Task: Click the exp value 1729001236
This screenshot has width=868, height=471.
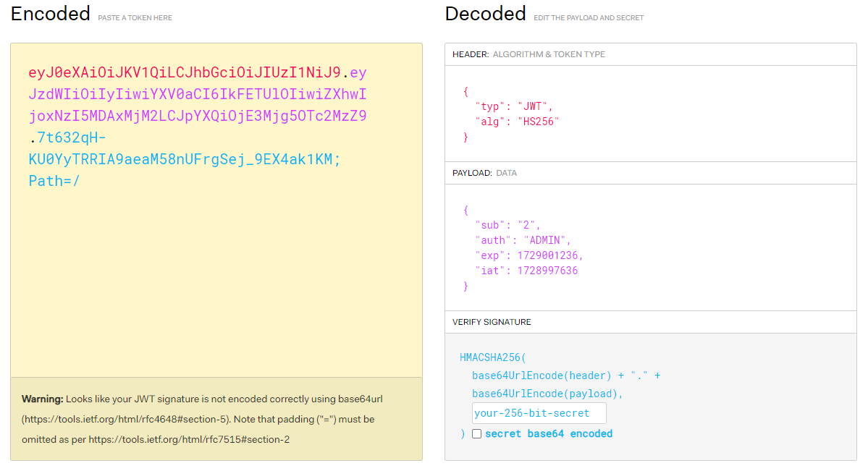Action: 549,255
